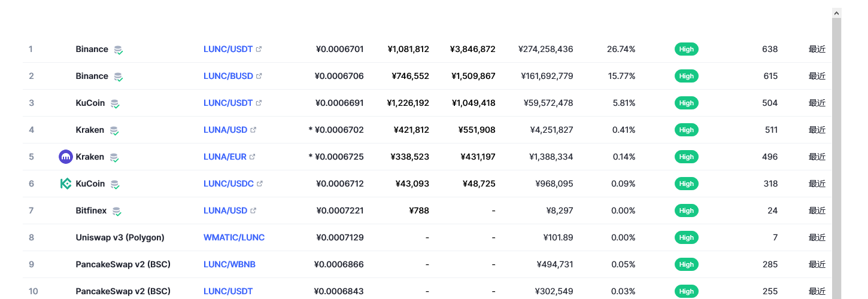Click the Bitfinex exchange name
This screenshot has height=299, width=868.
click(92, 210)
